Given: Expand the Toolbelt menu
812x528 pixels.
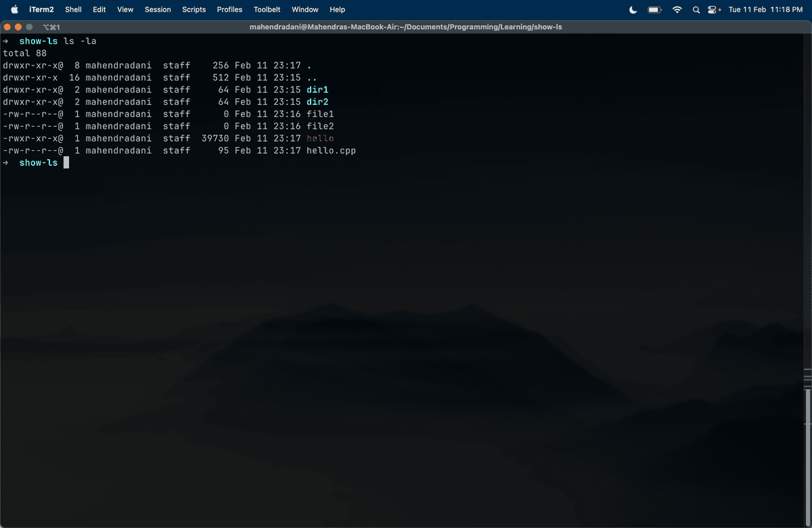Looking at the screenshot, I should [x=267, y=9].
